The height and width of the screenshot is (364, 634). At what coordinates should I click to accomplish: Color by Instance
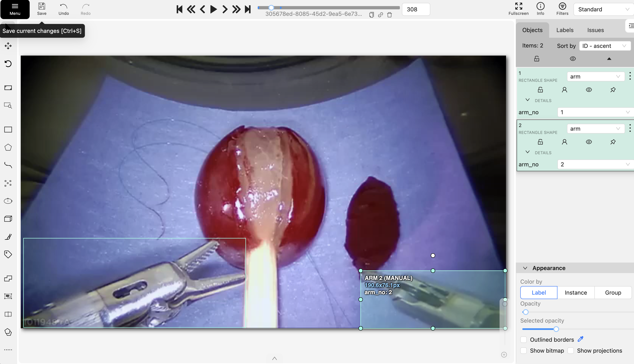[576, 293]
